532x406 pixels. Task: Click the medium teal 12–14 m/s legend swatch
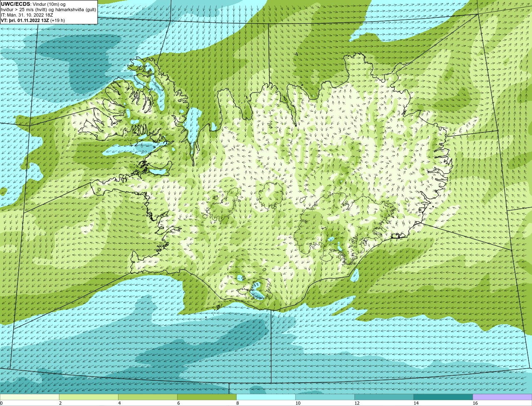[x=384, y=397]
